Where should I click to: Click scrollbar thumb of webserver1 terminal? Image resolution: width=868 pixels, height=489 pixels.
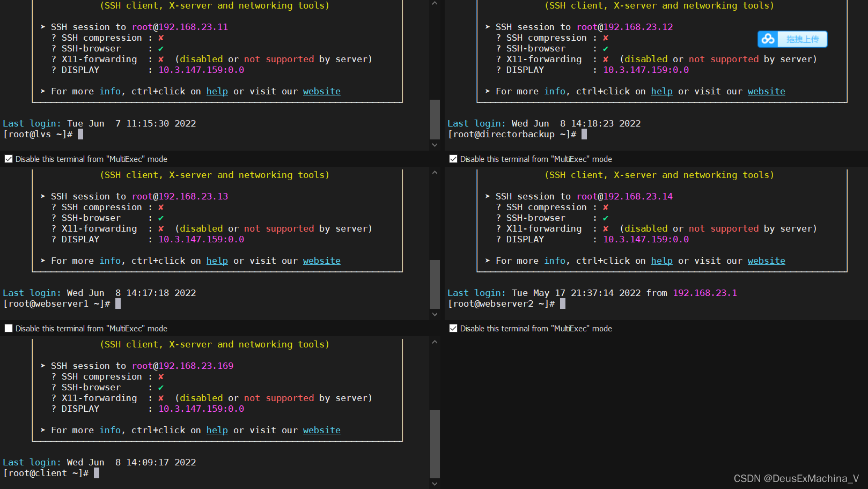435,284
